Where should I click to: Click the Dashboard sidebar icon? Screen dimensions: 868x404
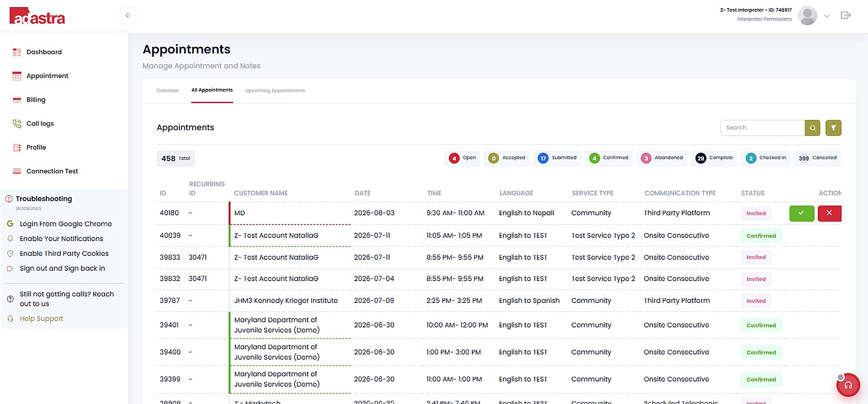coord(17,52)
